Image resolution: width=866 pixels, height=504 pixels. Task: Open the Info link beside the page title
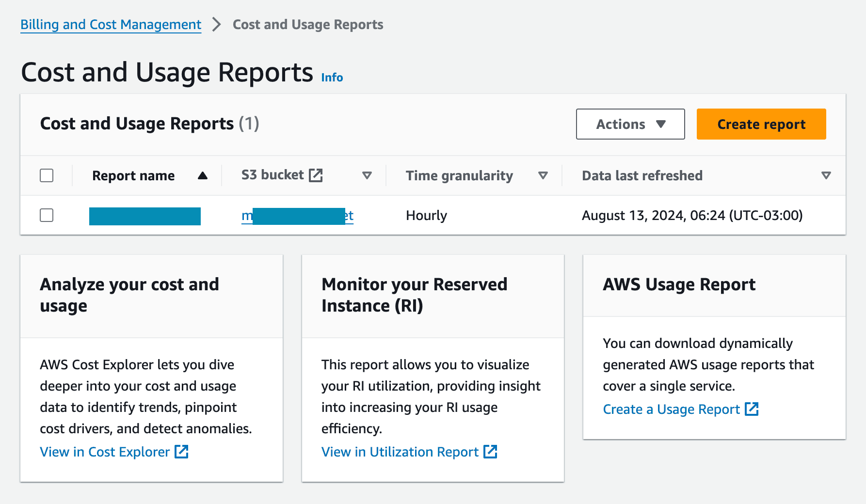coord(332,78)
